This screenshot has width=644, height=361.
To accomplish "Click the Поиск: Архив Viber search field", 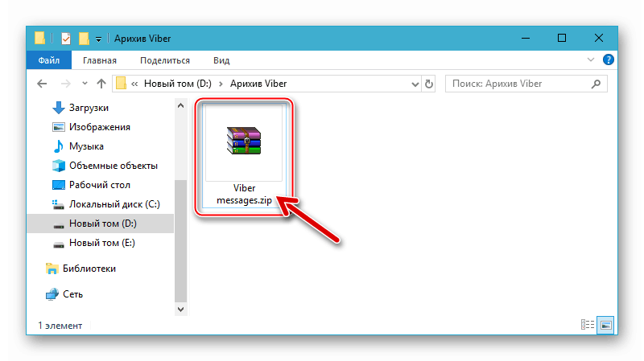I will [526, 84].
